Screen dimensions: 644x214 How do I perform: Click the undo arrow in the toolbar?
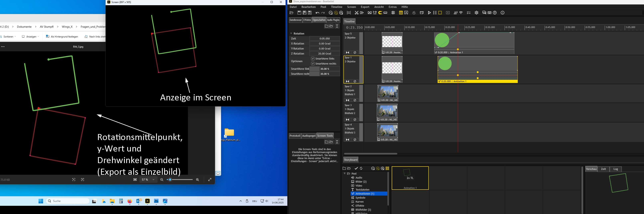point(318,13)
